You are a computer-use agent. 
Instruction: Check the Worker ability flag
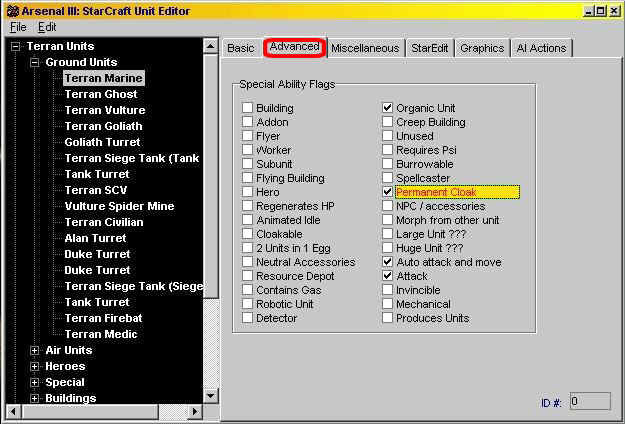click(x=248, y=150)
